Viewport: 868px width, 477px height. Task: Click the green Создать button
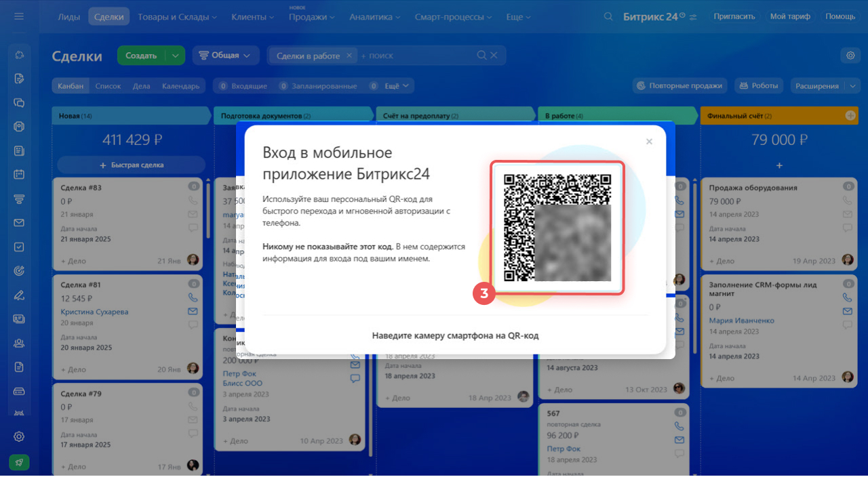point(141,56)
